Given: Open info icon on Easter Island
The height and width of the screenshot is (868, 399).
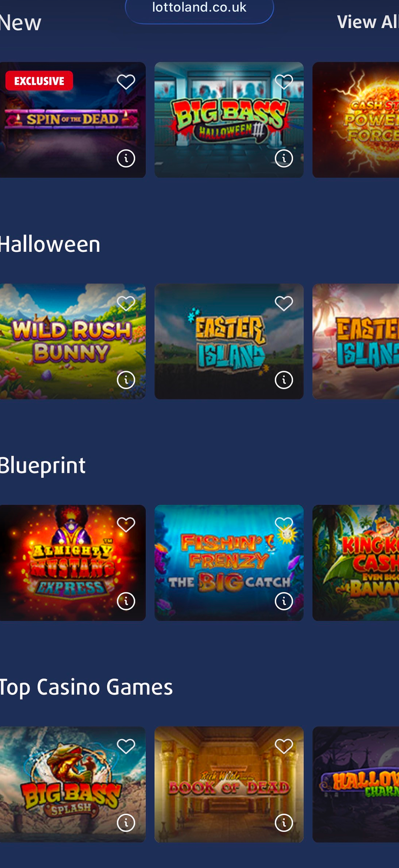Looking at the screenshot, I should (x=284, y=380).
